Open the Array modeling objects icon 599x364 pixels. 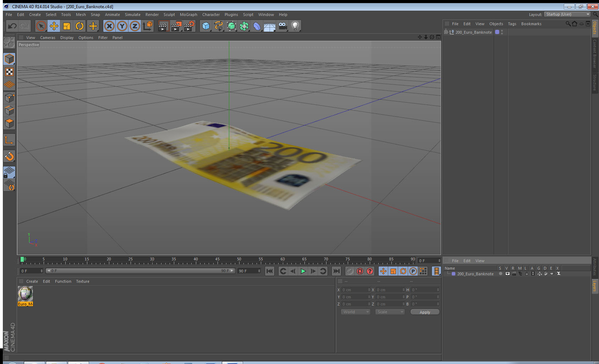tap(244, 26)
